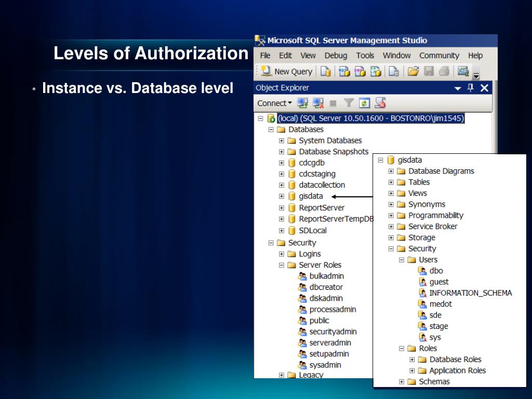Click the dbcreator role icon
Viewport: 532px width, 399px height.
[302, 287]
